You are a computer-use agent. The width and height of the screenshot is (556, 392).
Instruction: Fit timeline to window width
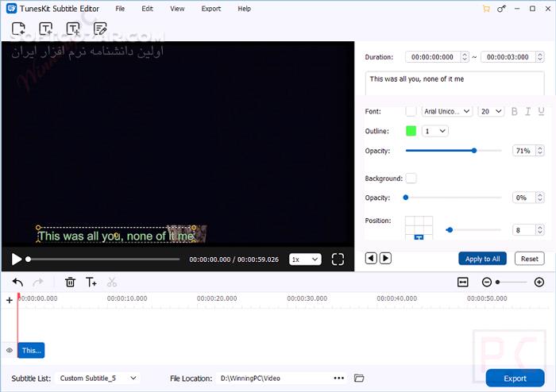(x=463, y=282)
